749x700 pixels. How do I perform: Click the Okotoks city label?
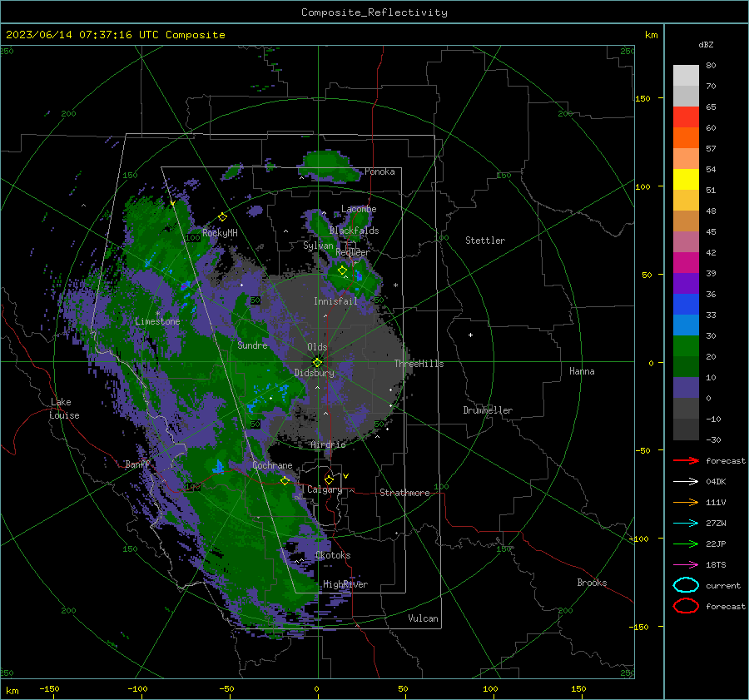(x=333, y=555)
